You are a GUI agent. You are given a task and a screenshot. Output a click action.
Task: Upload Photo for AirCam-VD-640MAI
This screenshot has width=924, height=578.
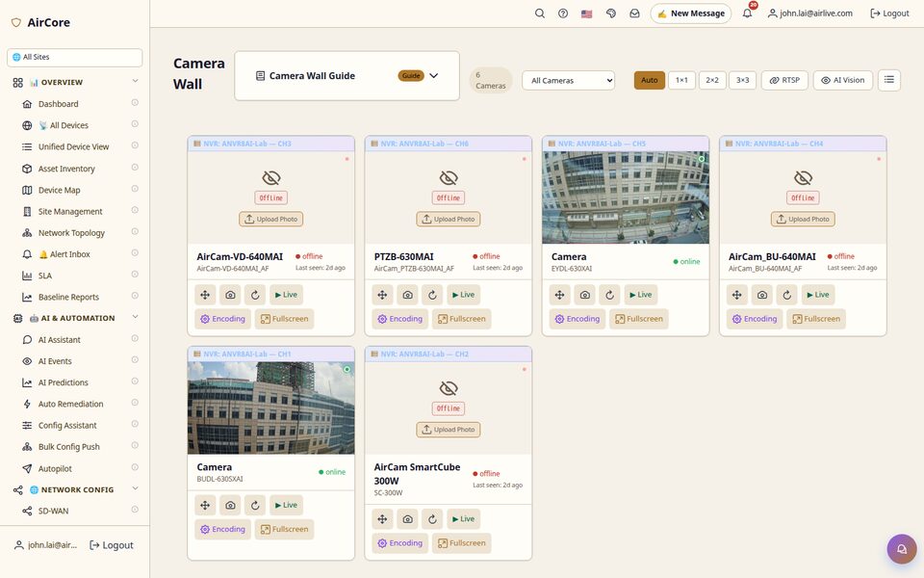tap(271, 219)
